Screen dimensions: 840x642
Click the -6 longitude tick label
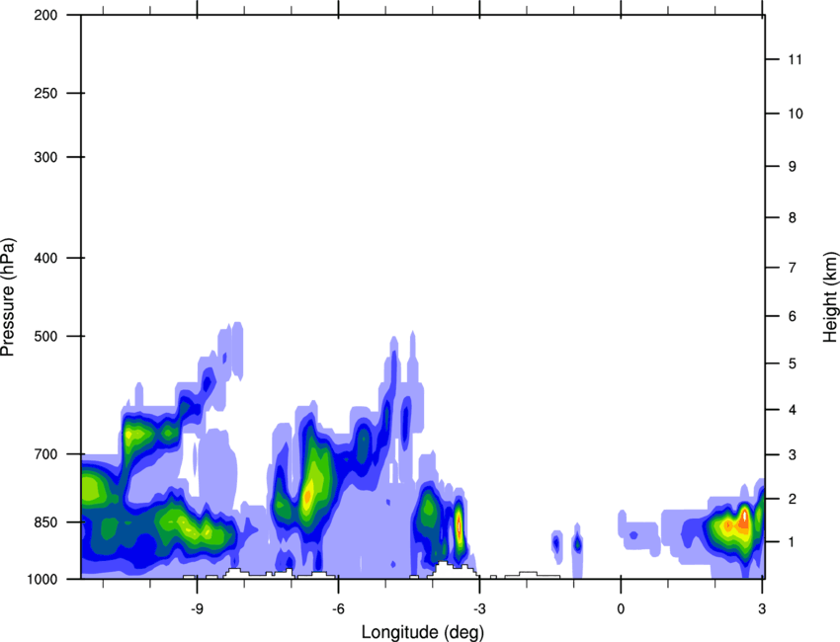[338, 608]
